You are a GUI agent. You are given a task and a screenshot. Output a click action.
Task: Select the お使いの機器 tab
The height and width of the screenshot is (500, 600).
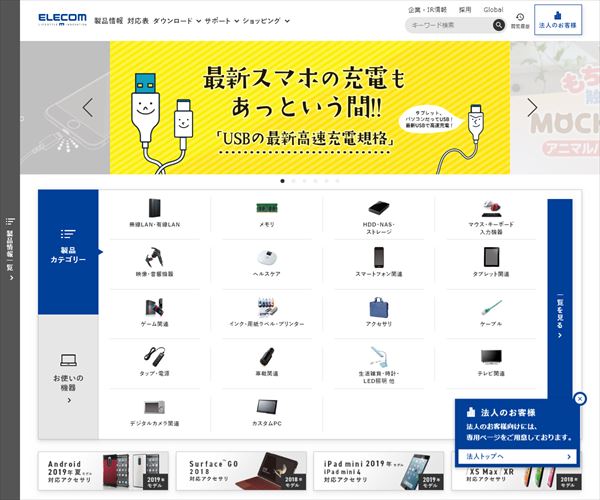68,377
